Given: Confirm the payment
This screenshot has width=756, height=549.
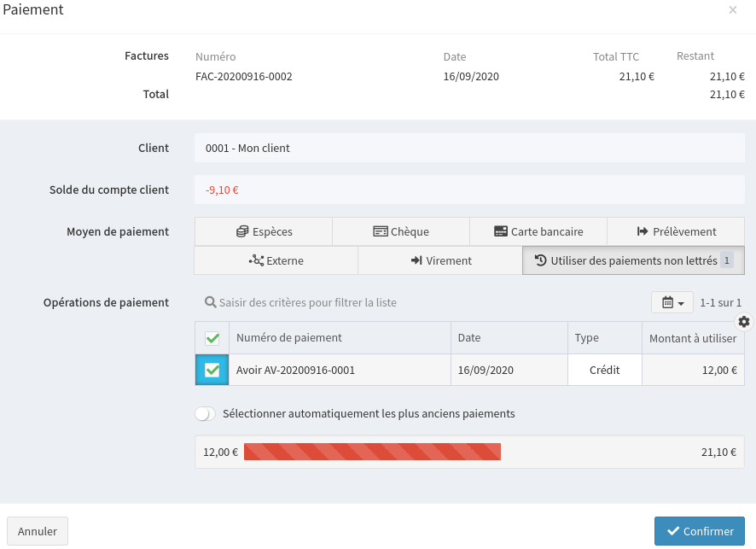Looking at the screenshot, I should tap(699, 531).
